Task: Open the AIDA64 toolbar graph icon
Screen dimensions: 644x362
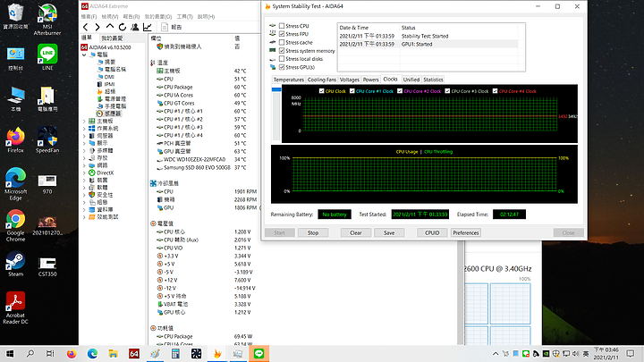Action: [x=147, y=27]
